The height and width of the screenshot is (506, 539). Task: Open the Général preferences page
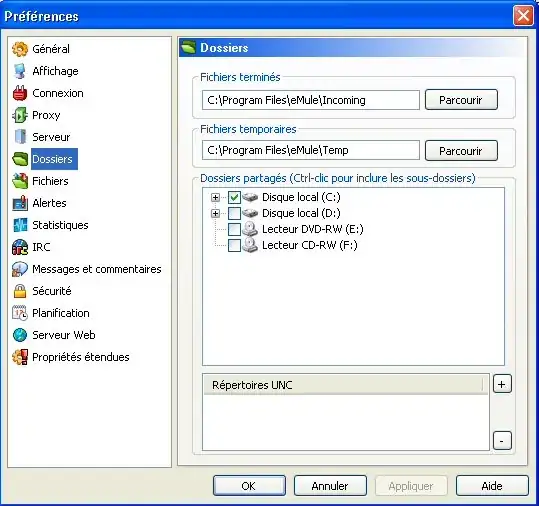[51, 49]
